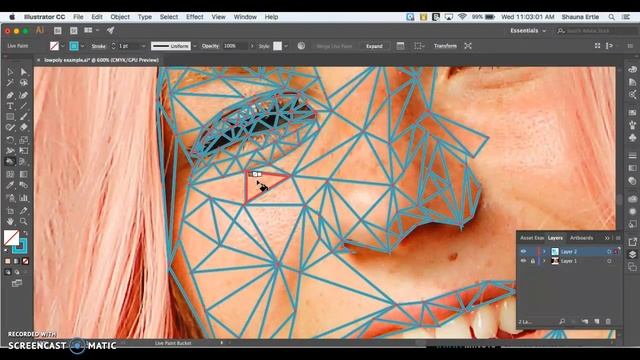Click the teal stroke swatch in control bar
The width and height of the screenshot is (640, 360).
point(74,46)
